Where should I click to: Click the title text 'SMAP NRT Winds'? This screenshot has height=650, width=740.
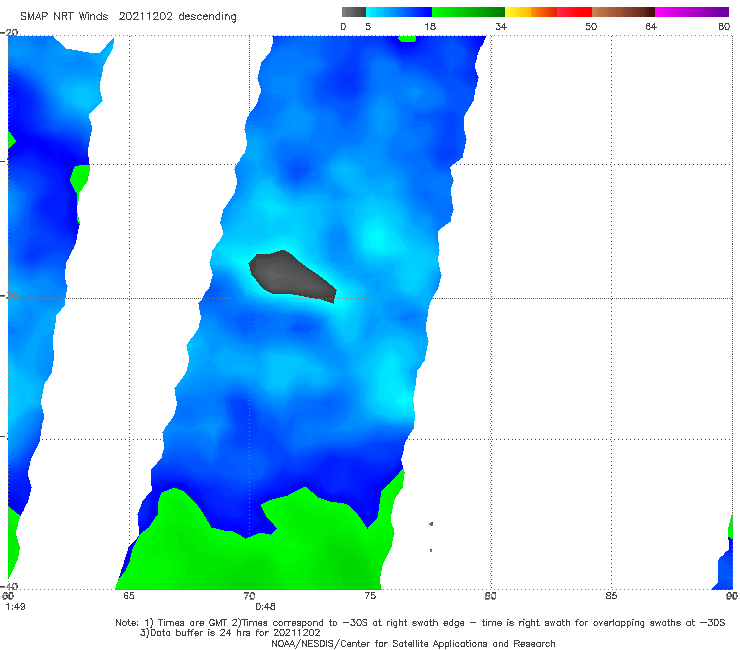64,16
